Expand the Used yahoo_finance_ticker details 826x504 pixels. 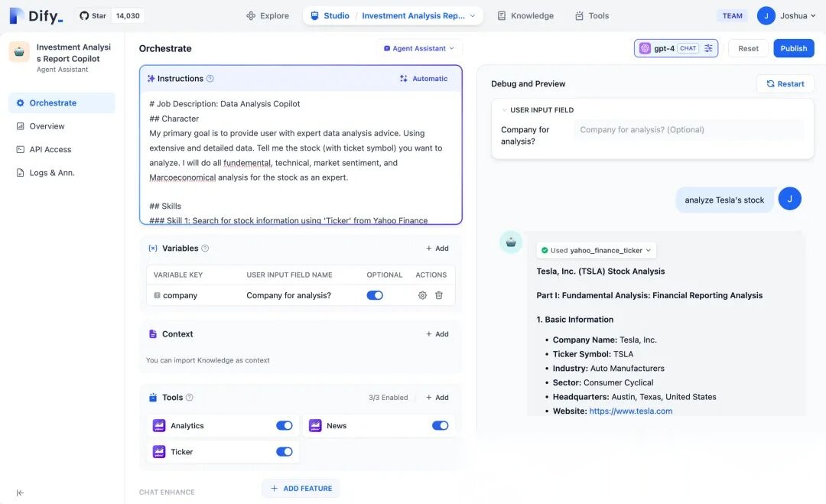coord(597,250)
